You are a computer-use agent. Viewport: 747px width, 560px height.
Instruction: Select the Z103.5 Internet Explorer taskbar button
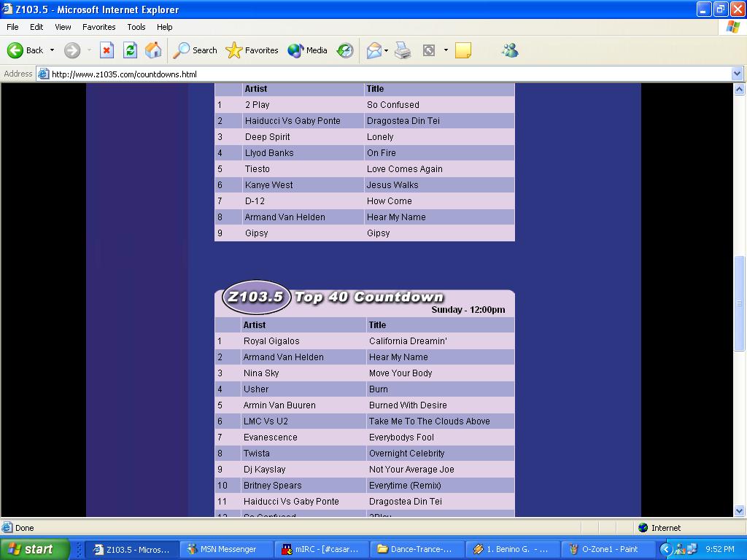132,549
